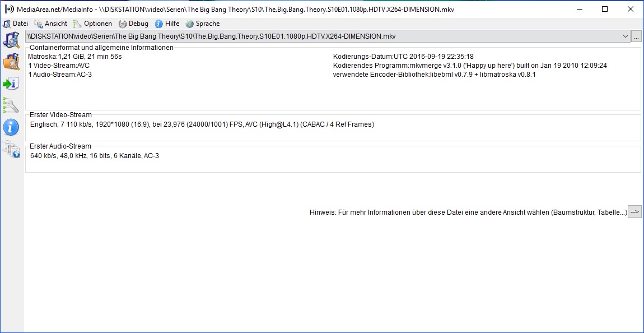Open the Hilfe menu
This screenshot has width=644, height=333.
pos(167,24)
